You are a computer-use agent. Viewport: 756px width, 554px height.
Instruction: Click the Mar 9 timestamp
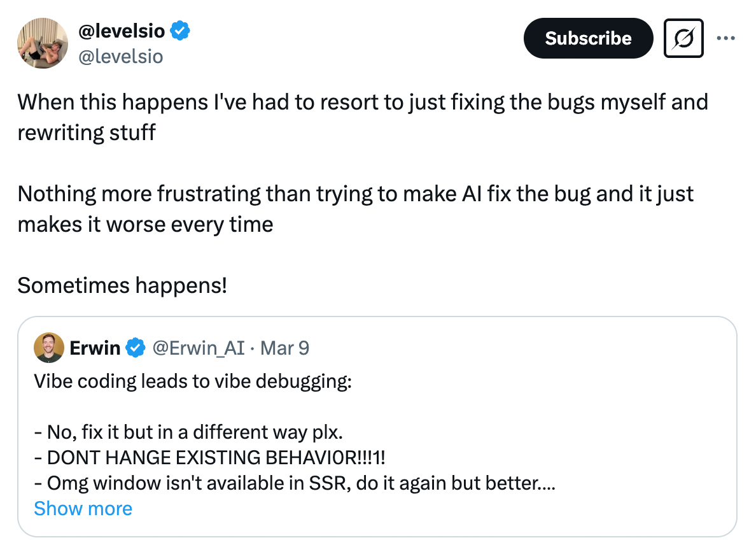tap(285, 348)
